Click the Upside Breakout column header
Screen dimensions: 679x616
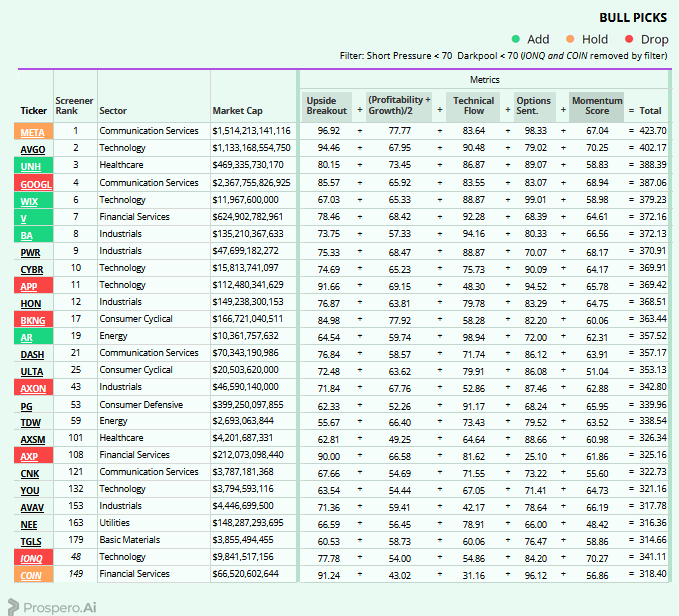tap(327, 106)
